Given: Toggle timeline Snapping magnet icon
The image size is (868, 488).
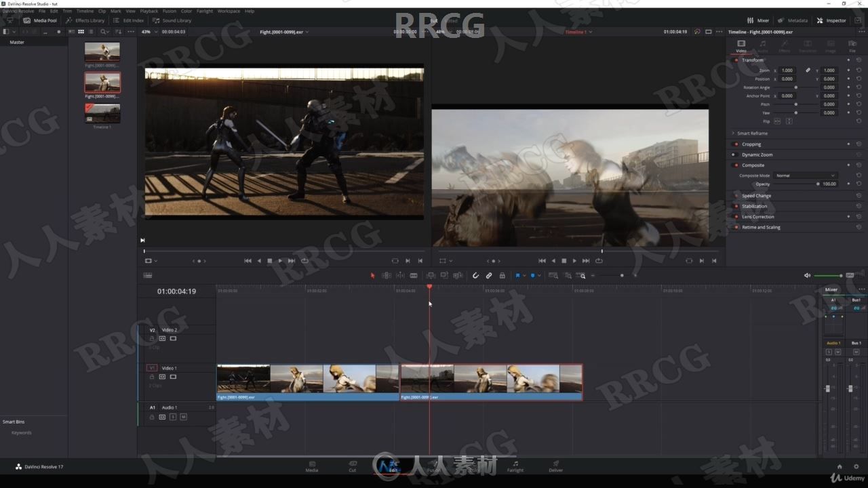Looking at the screenshot, I should [475, 275].
